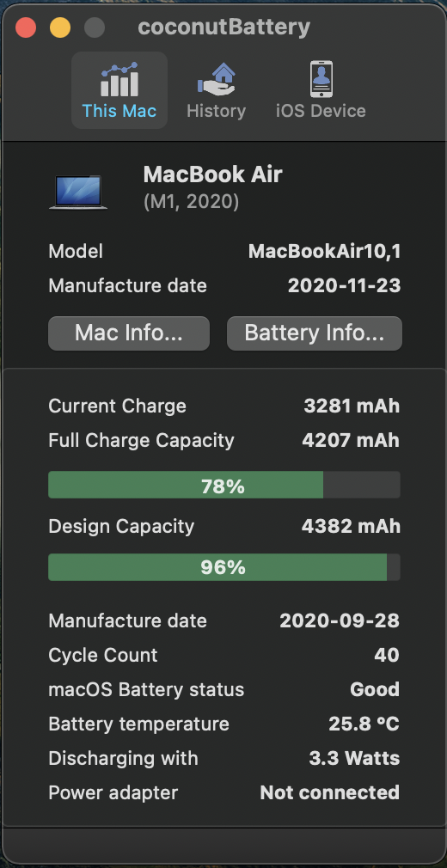
Task: Switch to the History tab label
Action: pos(216,111)
